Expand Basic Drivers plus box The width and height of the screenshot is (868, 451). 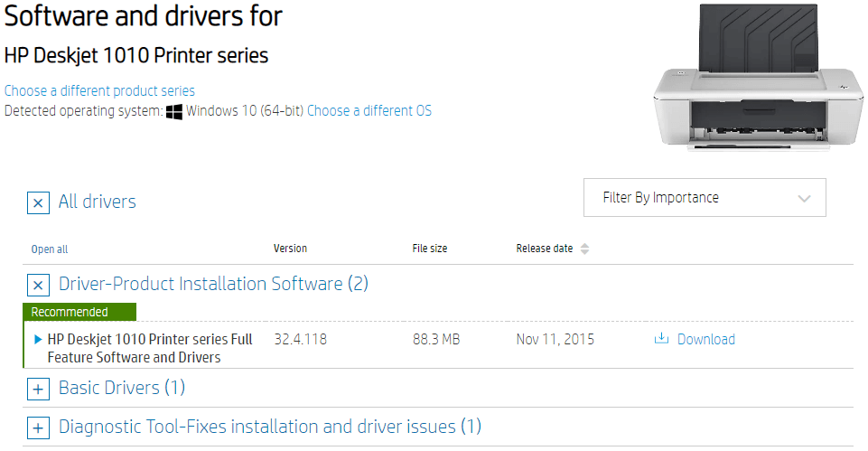tap(38, 389)
